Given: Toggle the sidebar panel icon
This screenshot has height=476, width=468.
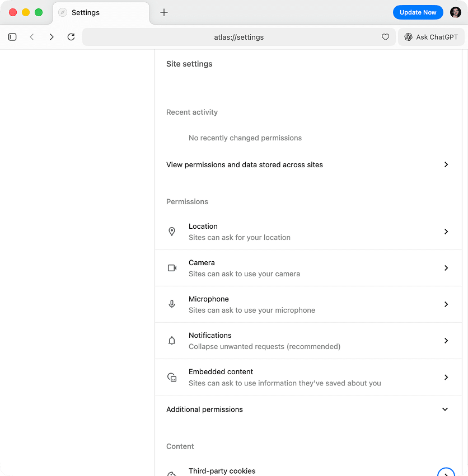Looking at the screenshot, I should pos(12,37).
